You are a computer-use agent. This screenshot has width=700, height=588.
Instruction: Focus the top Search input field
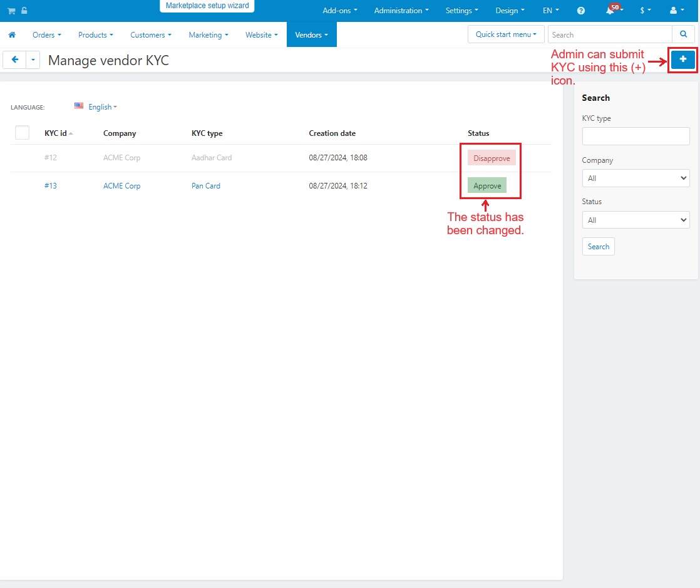pyautogui.click(x=609, y=34)
